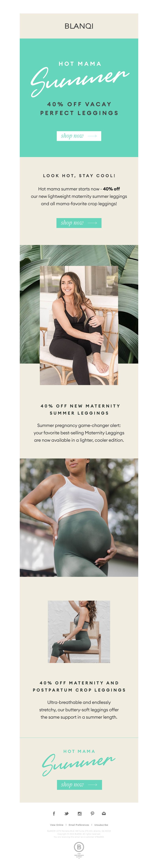
Task: Click the white shop now button in teal banner
Action: (79, 136)
